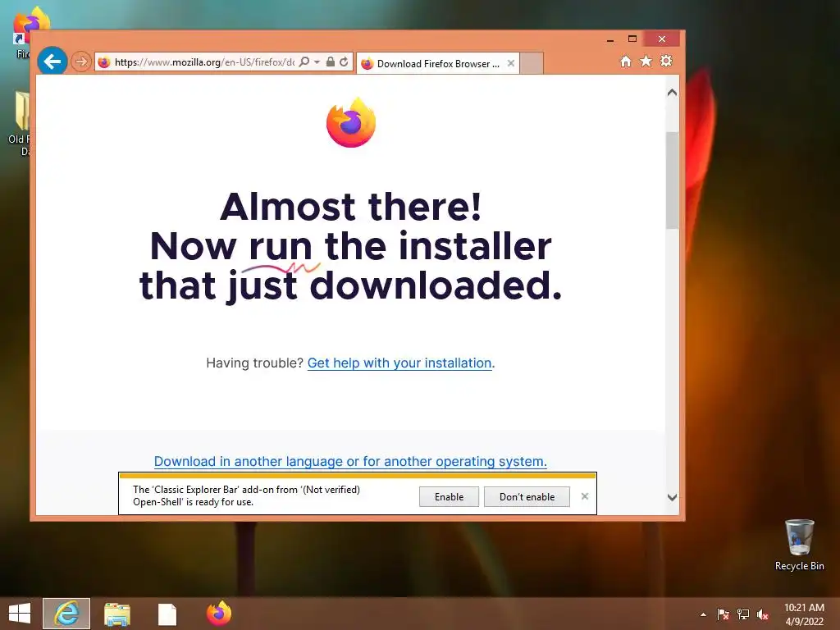The height and width of the screenshot is (630, 840).
Task: Click the address bar search magnifier
Action: (304, 62)
